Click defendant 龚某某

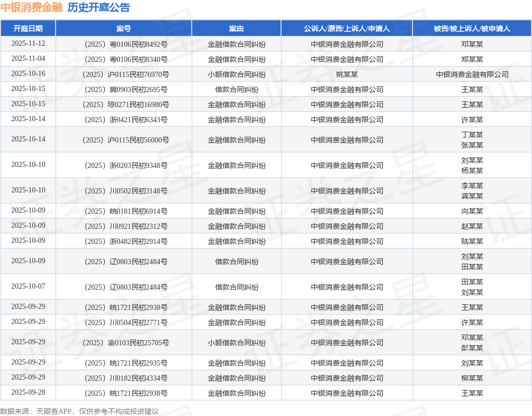pyautogui.click(x=472, y=196)
